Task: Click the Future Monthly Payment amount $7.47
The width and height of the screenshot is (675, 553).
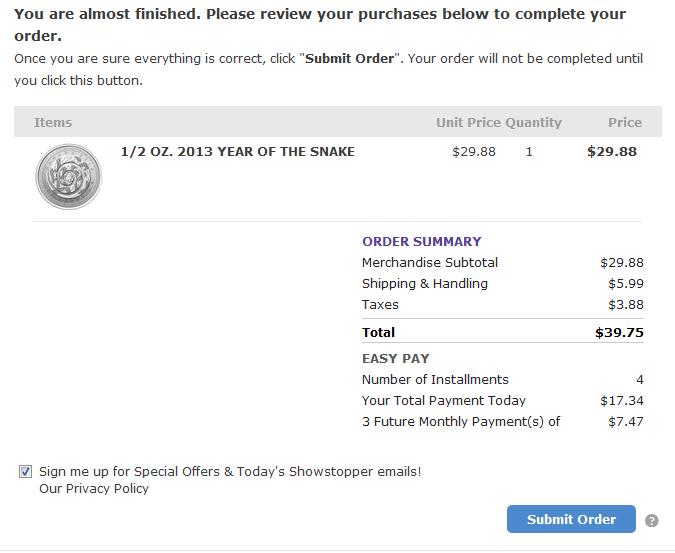Action: tap(625, 422)
